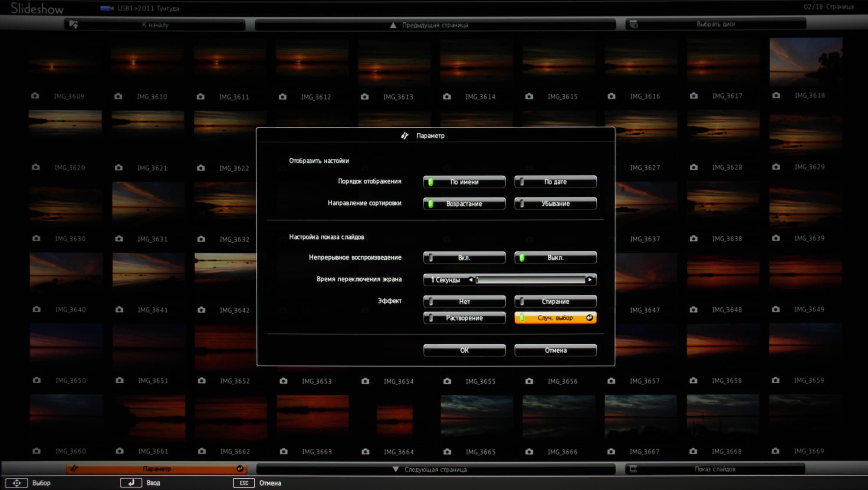Click the disk icon beside Выбрать диск
Image resolution: width=868 pixels, height=490 pixels.
634,24
